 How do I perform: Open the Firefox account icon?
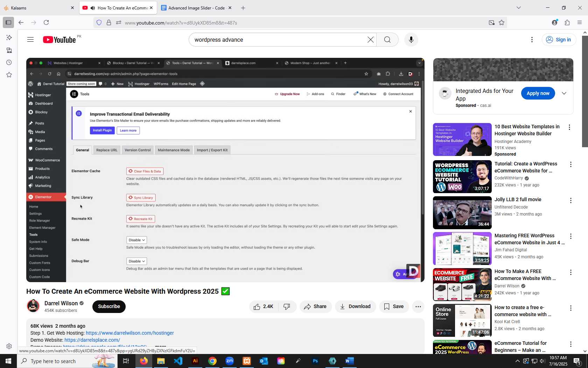click(554, 22)
